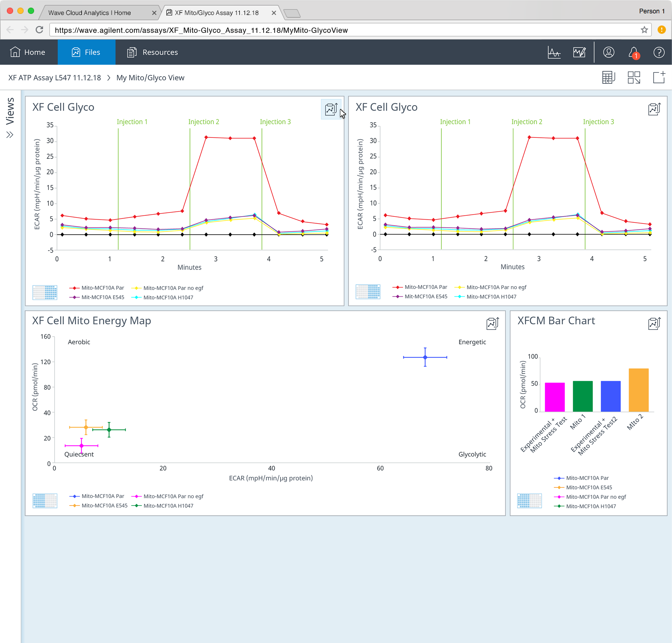Image resolution: width=672 pixels, height=643 pixels.
Task: Toggle Mit-MCF10A E545 legend in left Glyco chart
Action: click(x=97, y=297)
